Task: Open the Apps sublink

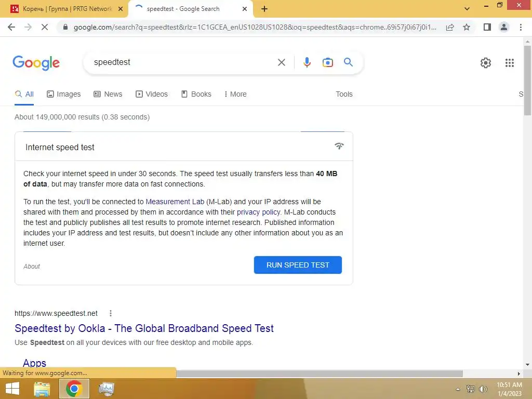Action: point(34,363)
